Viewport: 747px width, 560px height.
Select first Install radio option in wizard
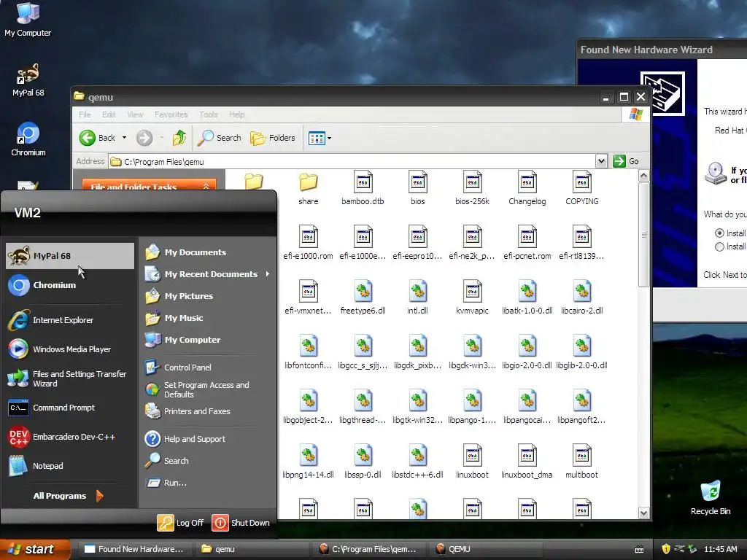(719, 233)
